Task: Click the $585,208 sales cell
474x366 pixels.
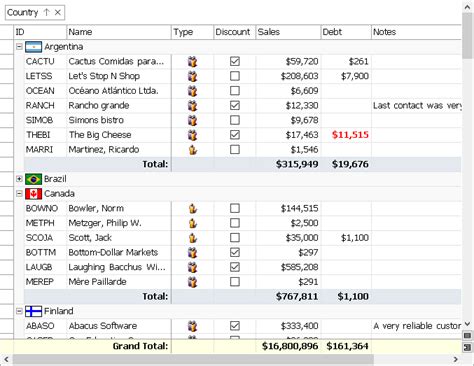Action: pyautogui.click(x=288, y=267)
